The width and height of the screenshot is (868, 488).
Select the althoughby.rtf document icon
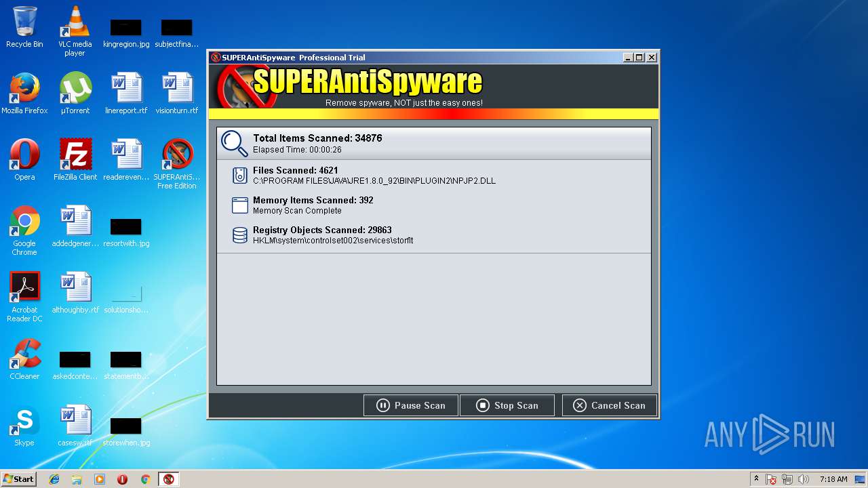(x=75, y=293)
